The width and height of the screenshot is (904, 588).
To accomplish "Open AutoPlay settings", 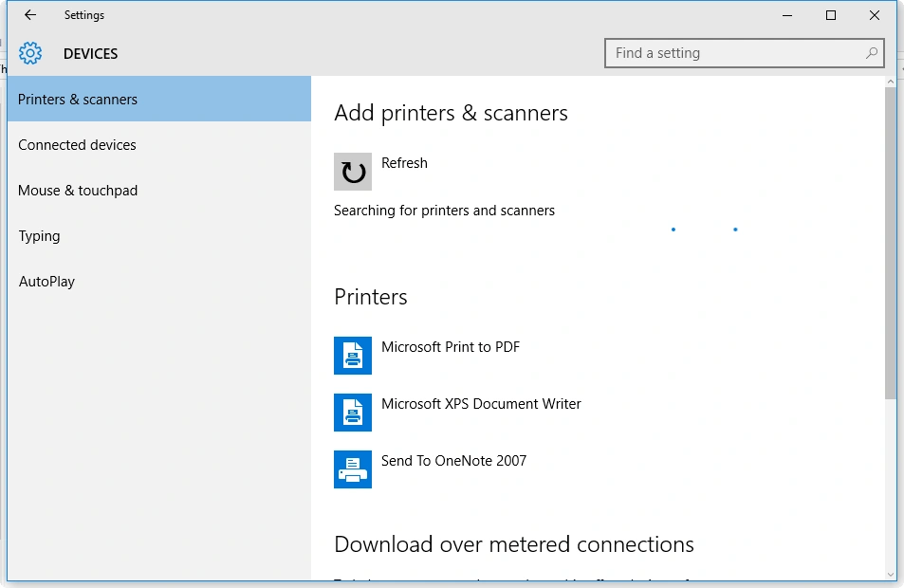I will pos(159,282).
